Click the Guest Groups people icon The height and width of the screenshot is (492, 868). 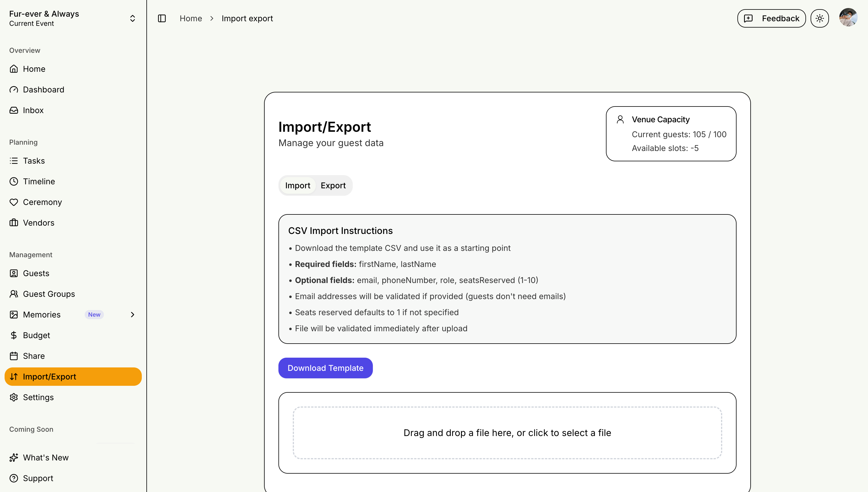(13, 294)
